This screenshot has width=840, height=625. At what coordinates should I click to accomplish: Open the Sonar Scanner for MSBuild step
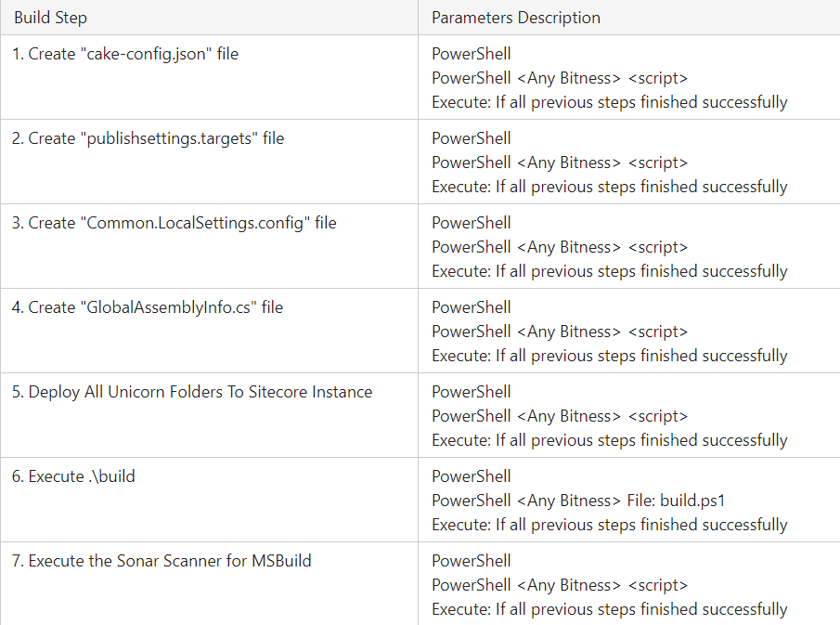click(x=162, y=561)
